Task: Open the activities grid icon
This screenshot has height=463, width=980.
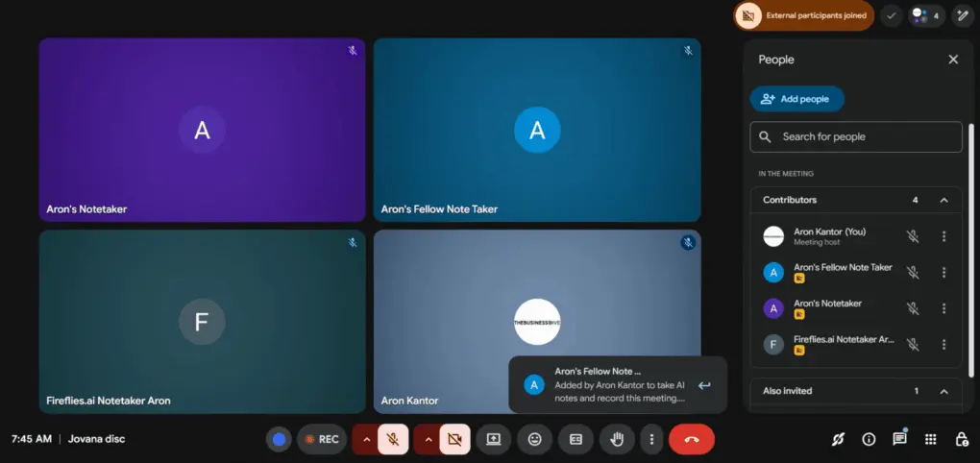Action: tap(931, 439)
